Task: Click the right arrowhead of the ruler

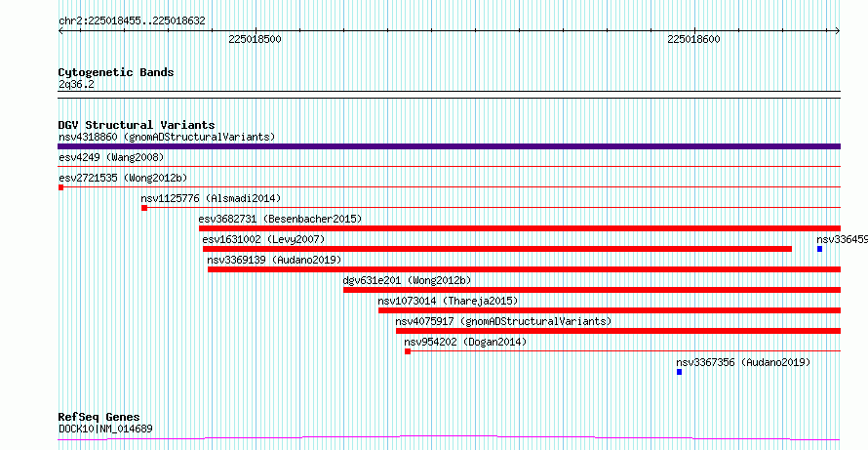Action: (838, 30)
